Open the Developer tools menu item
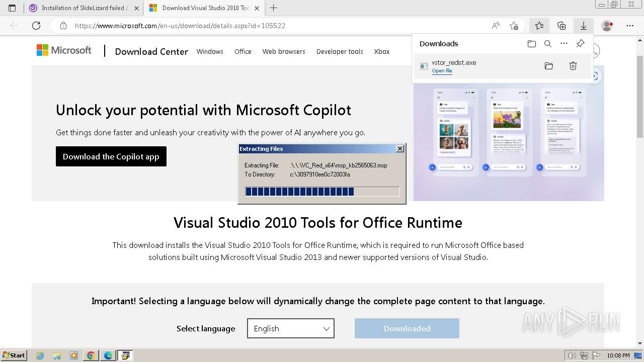Image resolution: width=644 pixels, height=362 pixels. pos(340,51)
